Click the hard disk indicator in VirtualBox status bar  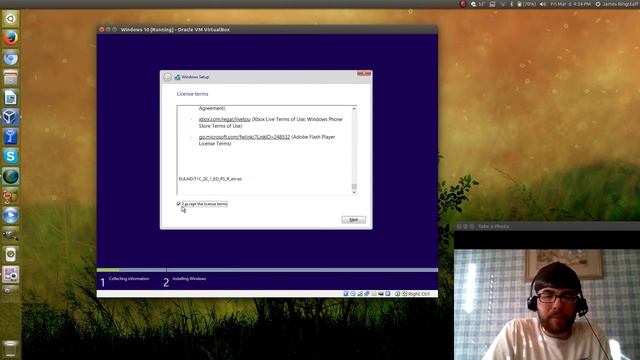click(346, 294)
